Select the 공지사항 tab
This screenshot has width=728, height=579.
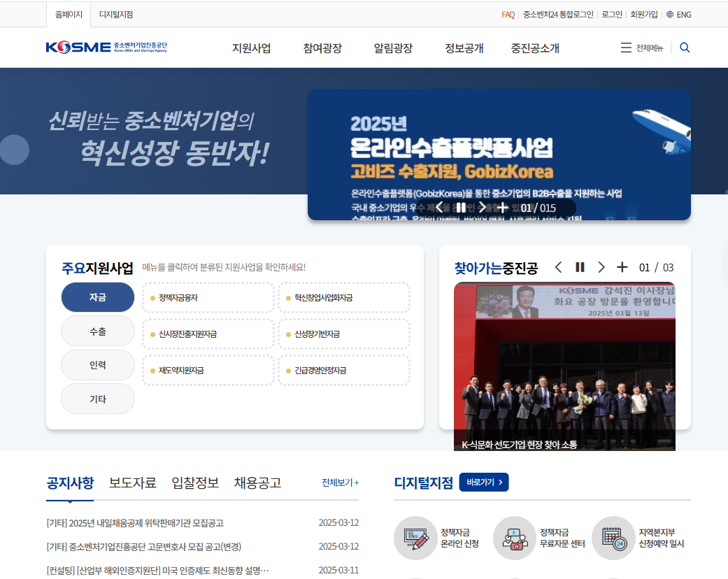click(70, 483)
